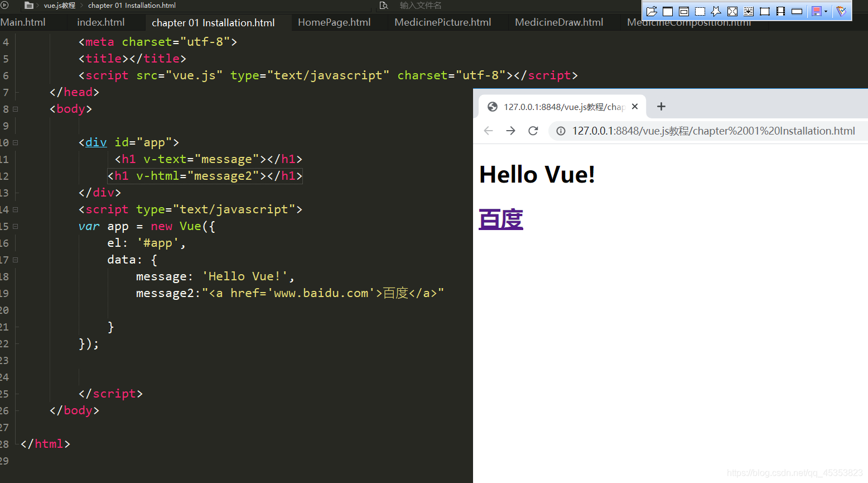Choose the scrolling window capture icon

[x=749, y=11]
